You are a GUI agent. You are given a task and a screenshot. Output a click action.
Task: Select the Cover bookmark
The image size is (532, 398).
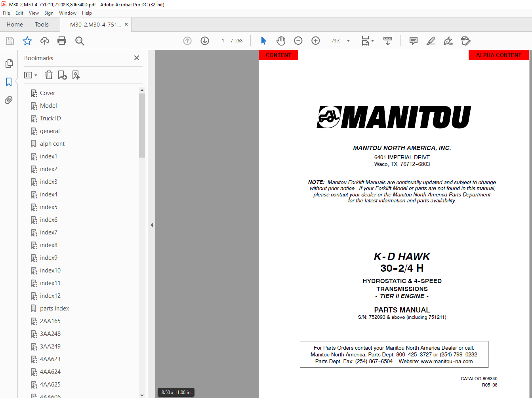coord(48,93)
